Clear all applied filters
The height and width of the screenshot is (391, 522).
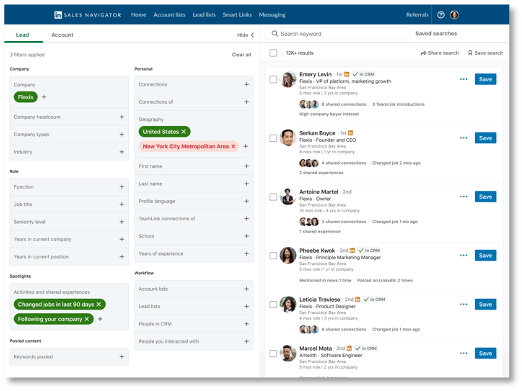[x=241, y=55]
